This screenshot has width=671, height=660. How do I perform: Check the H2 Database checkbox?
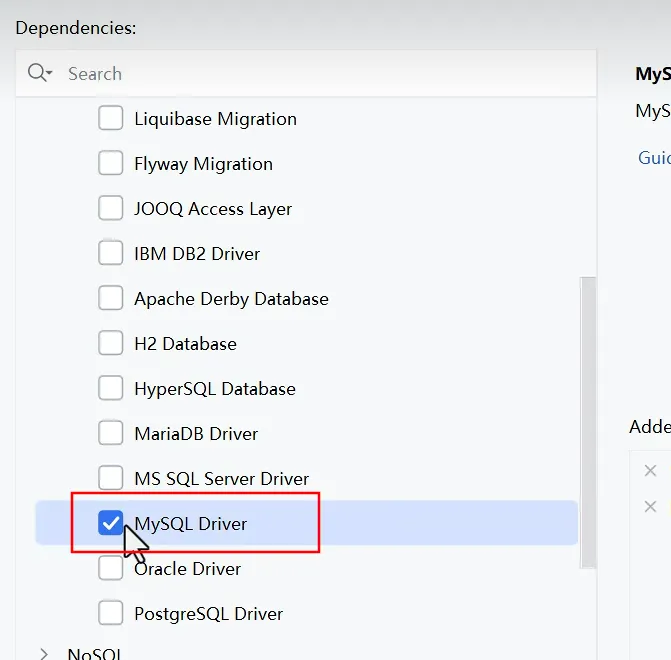pyautogui.click(x=110, y=344)
